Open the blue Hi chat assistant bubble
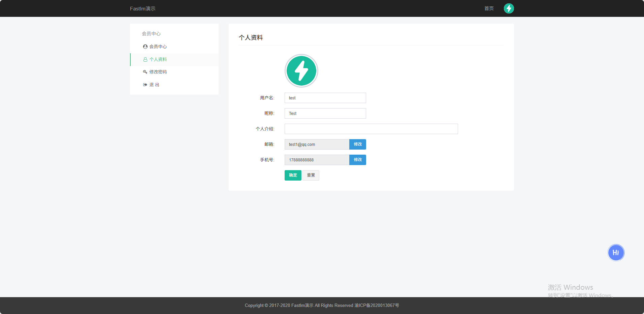 click(x=616, y=253)
